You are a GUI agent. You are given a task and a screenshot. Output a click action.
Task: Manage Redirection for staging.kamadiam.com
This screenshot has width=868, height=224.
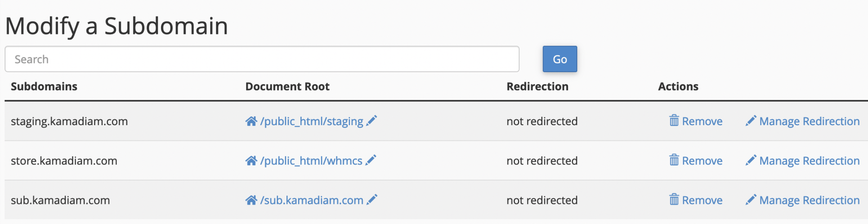(x=809, y=121)
